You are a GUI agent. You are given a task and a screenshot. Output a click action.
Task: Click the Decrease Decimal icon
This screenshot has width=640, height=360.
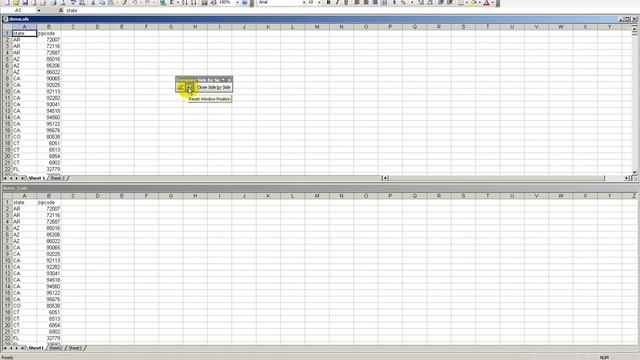click(430, 2)
